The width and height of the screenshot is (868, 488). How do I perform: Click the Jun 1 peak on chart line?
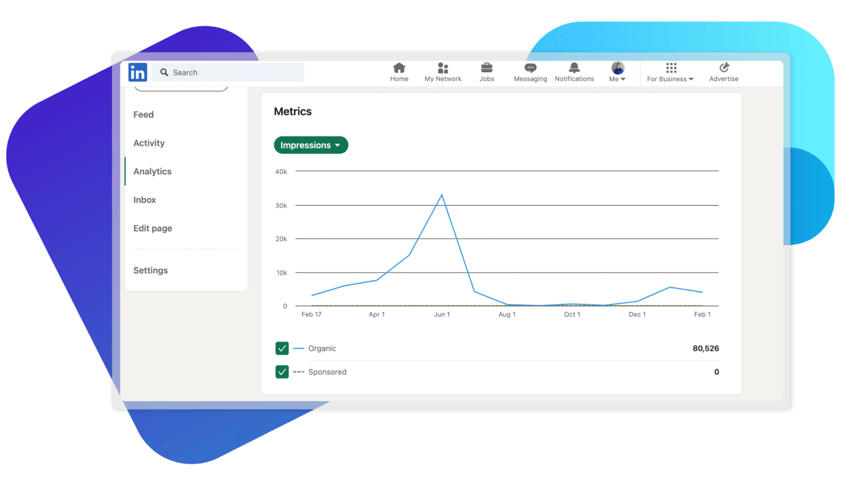tap(441, 195)
